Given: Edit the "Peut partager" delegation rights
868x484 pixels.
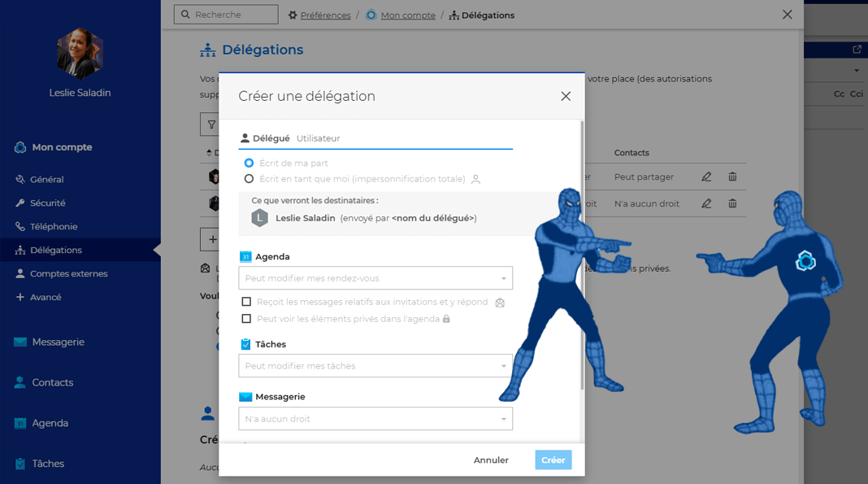Looking at the screenshot, I should tap(705, 177).
